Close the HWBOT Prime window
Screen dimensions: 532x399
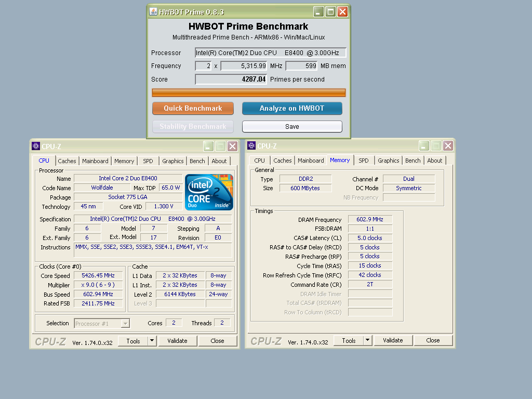pos(343,12)
